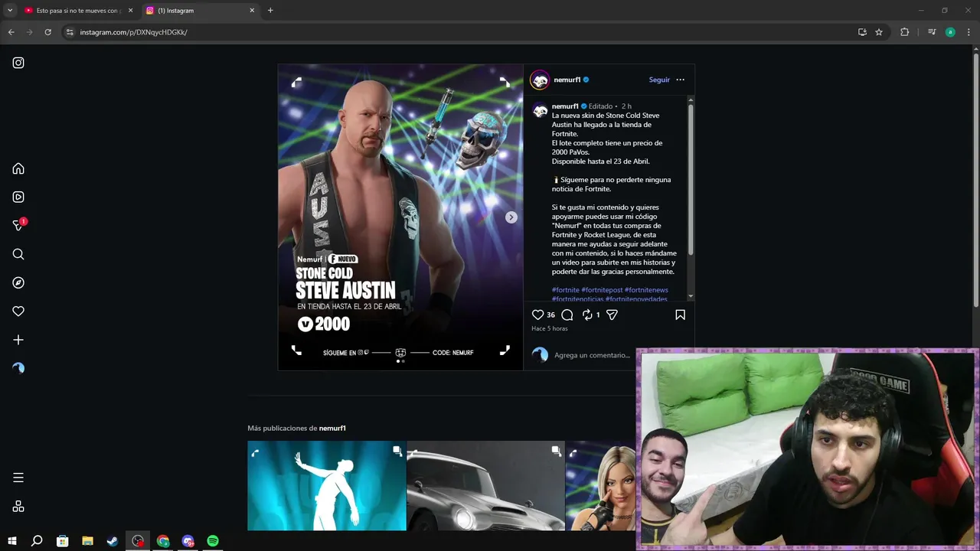Screen dimensions: 980x551
Task: Open profile avatar in Instagram sidebar
Action: point(18,368)
